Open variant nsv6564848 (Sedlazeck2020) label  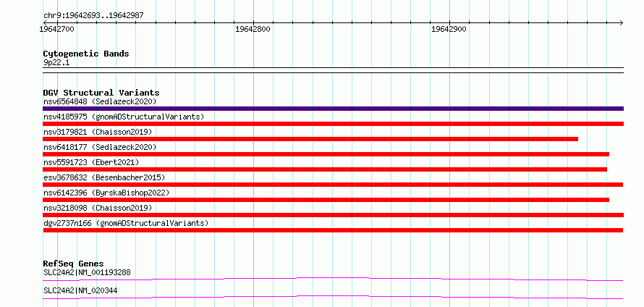[100, 101]
